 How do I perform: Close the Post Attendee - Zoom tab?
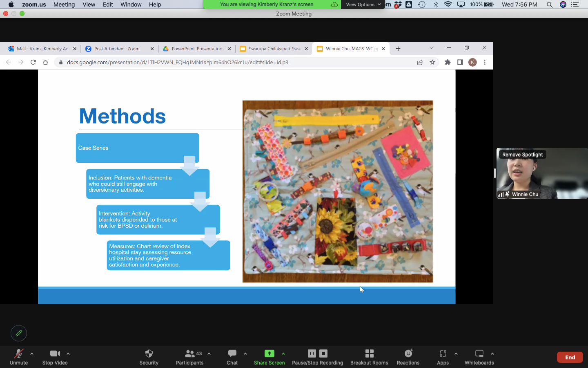152,49
